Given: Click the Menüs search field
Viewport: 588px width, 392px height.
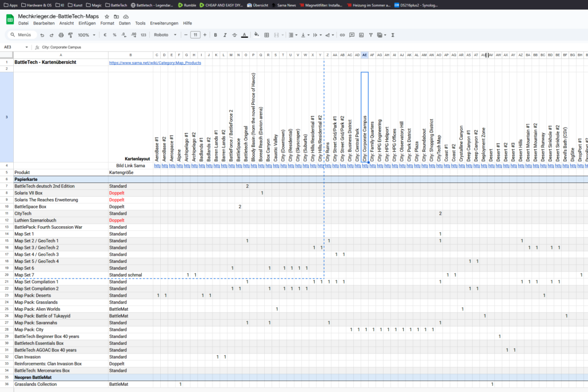Looking at the screenshot, I should [x=21, y=35].
